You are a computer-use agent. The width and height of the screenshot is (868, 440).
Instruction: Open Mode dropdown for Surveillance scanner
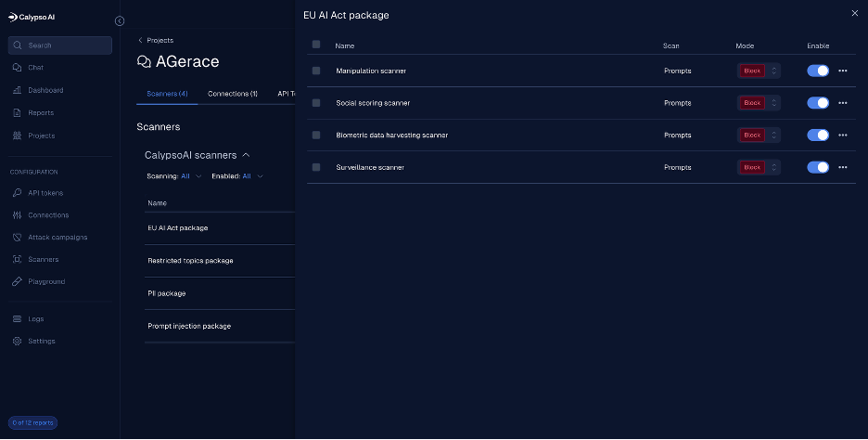coord(759,167)
